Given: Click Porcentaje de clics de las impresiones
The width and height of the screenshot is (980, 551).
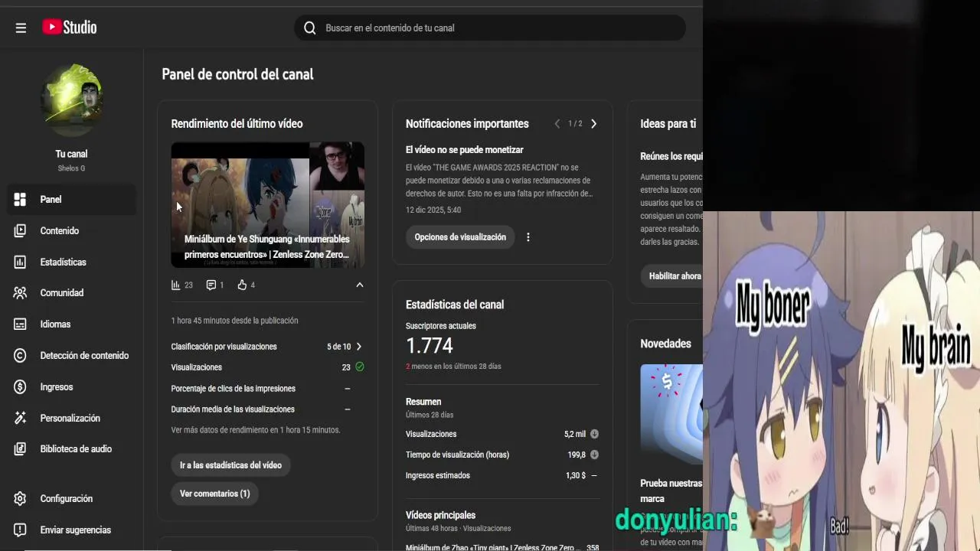Looking at the screenshot, I should (234, 389).
